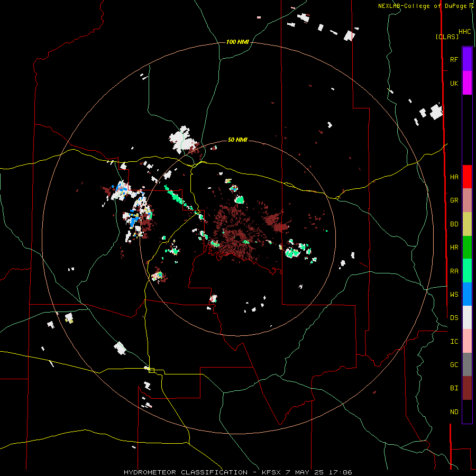
Task: Click the light pink IC ice crystals swatch
Action: [467, 341]
